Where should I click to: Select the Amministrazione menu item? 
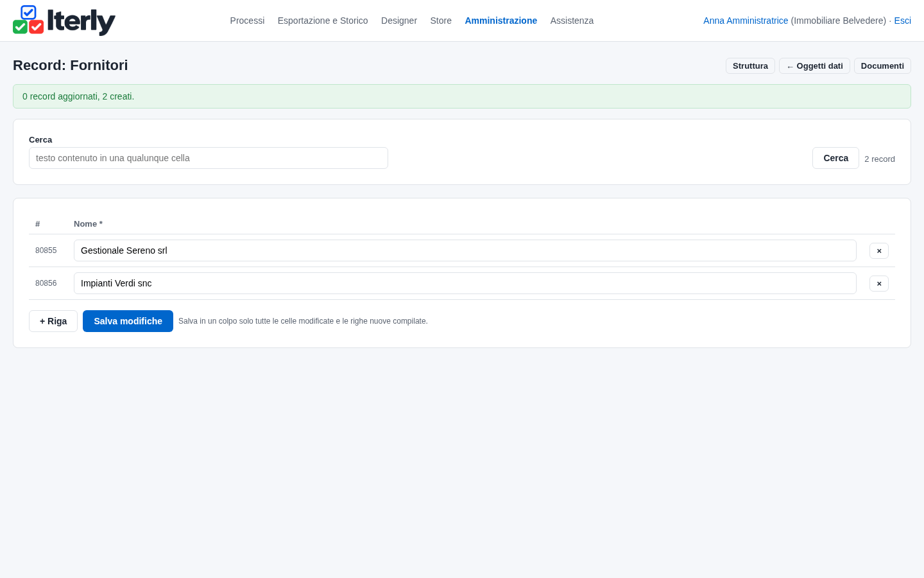tap(501, 21)
